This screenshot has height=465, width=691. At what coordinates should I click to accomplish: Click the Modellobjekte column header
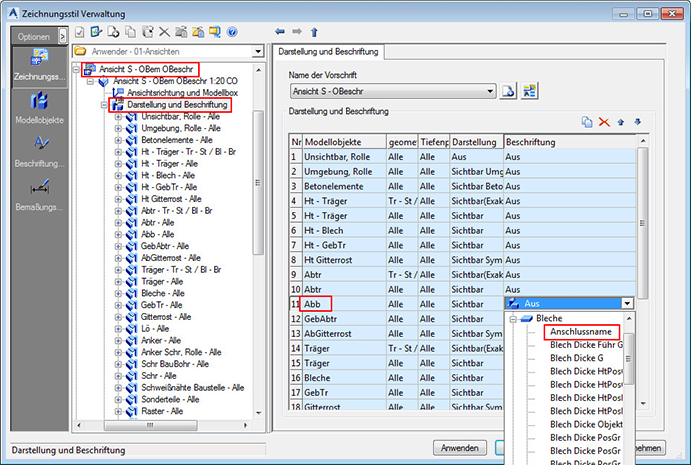(x=345, y=142)
